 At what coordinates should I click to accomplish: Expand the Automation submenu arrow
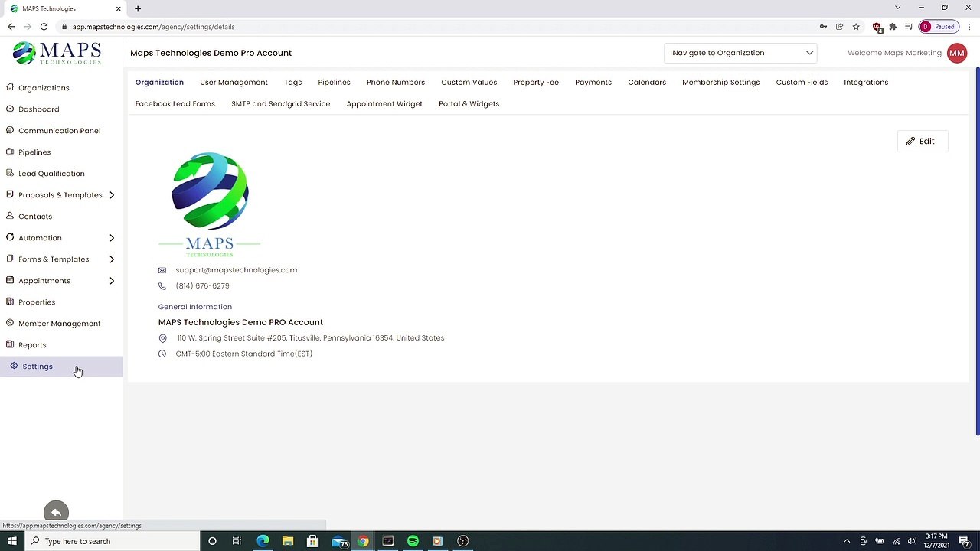pyautogui.click(x=112, y=238)
